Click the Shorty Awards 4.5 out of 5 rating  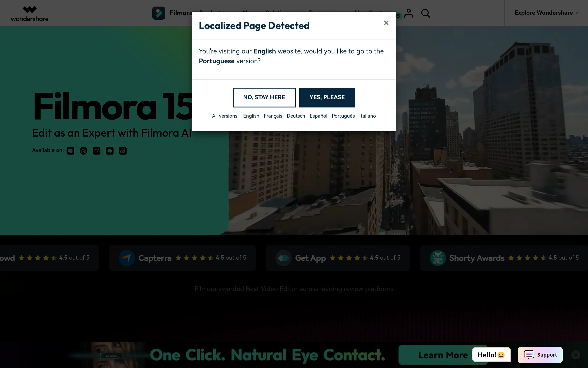[543, 258]
